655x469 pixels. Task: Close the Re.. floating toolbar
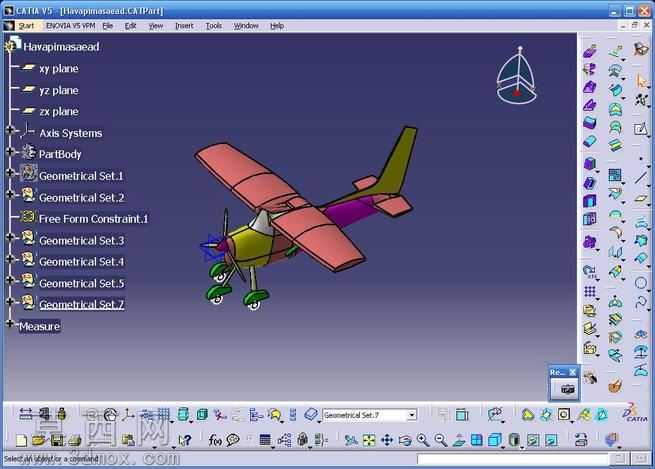click(x=573, y=372)
